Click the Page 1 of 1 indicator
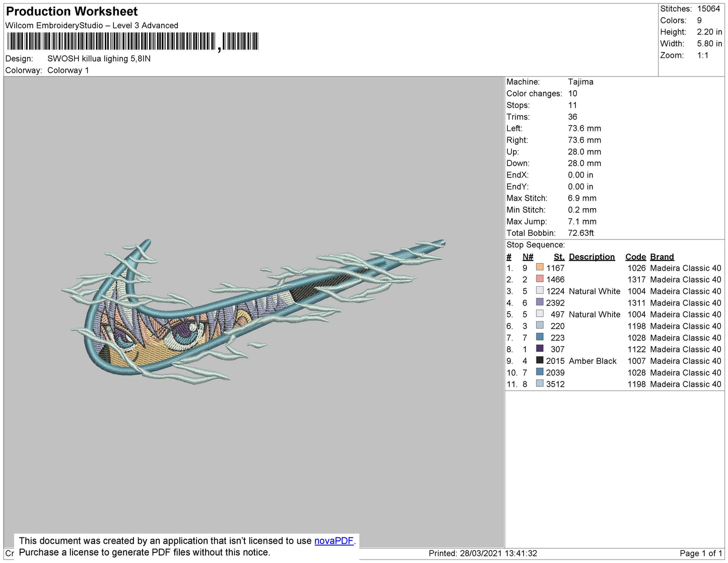This screenshot has width=728, height=563. coord(700,553)
